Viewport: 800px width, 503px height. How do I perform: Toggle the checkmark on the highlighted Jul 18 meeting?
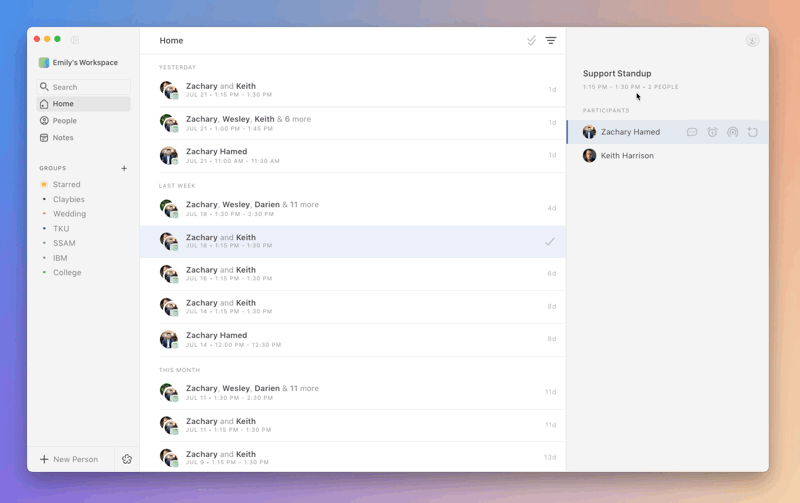(x=549, y=242)
